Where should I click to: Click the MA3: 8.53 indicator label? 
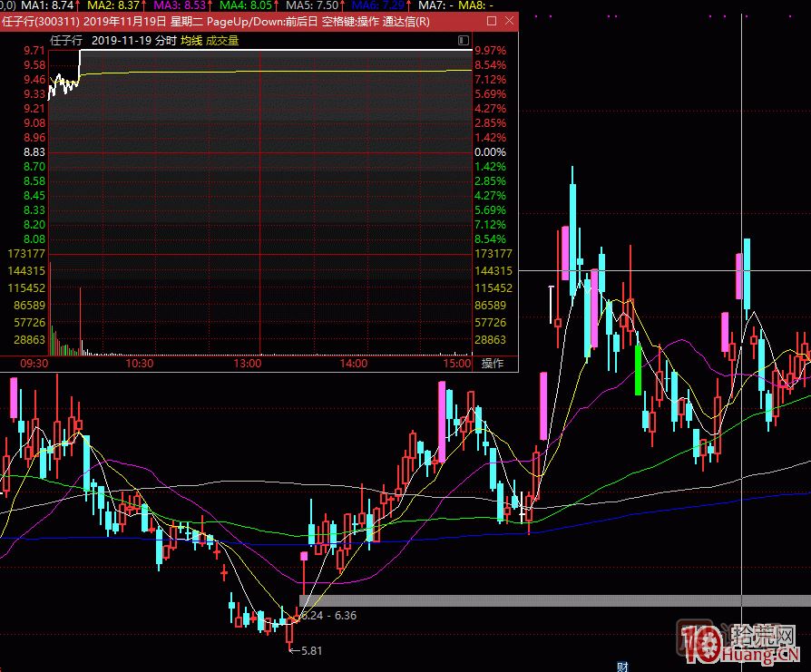point(181,5)
